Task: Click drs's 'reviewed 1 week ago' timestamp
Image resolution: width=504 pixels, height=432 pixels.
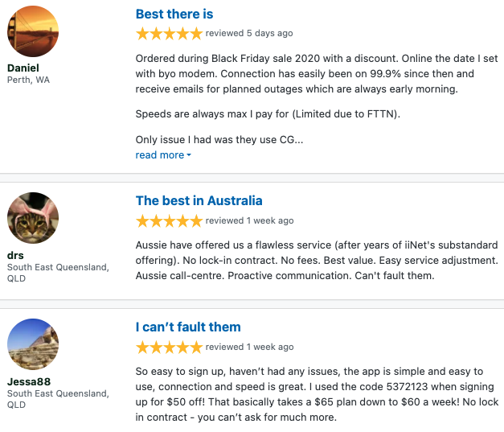Action: click(x=250, y=220)
